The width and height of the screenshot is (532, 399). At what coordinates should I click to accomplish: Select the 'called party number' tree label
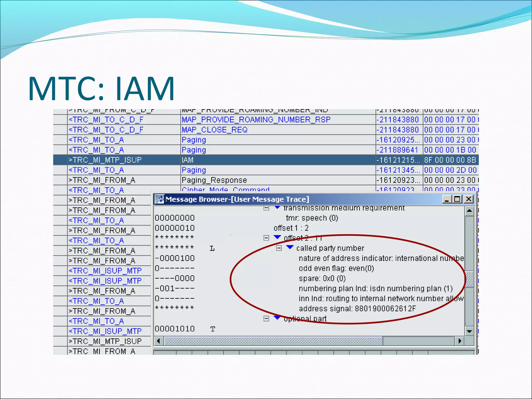[330, 248]
